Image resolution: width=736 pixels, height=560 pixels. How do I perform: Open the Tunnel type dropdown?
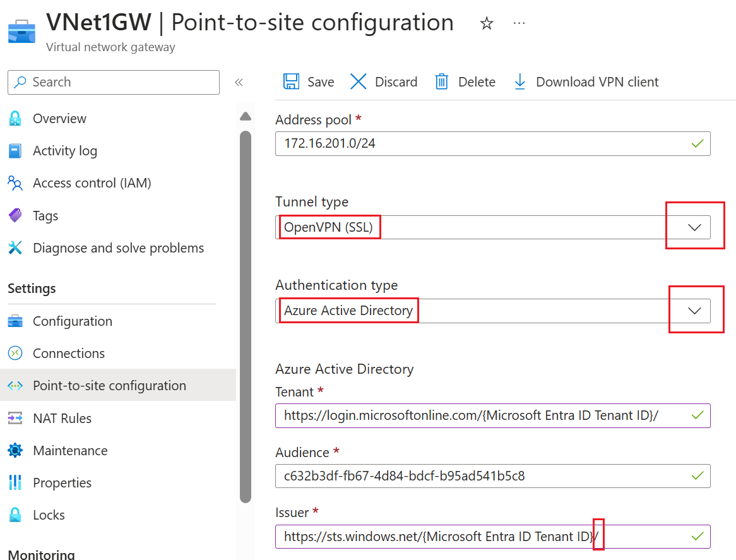pos(694,226)
